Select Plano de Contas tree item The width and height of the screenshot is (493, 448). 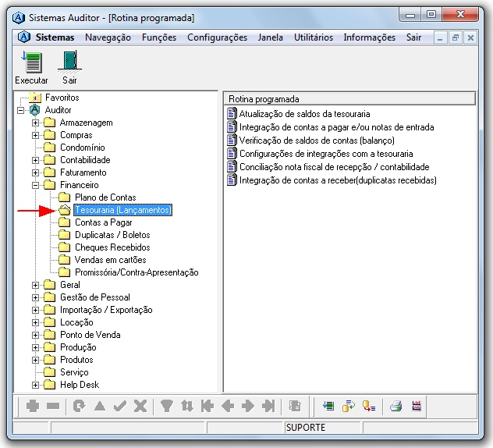[x=105, y=197]
